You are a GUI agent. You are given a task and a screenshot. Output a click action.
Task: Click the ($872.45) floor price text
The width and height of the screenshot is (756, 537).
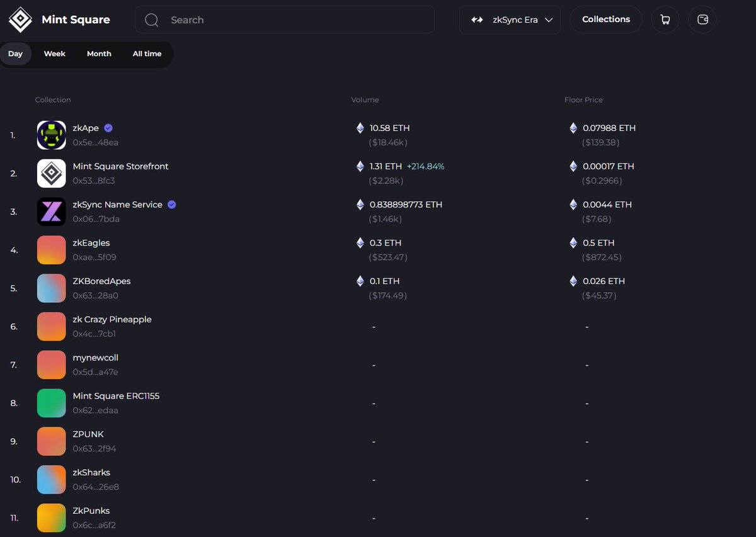(601, 257)
